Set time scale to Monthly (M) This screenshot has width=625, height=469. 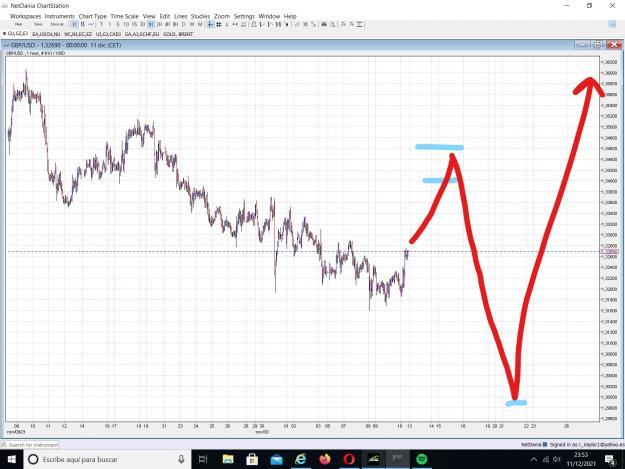[200, 24]
